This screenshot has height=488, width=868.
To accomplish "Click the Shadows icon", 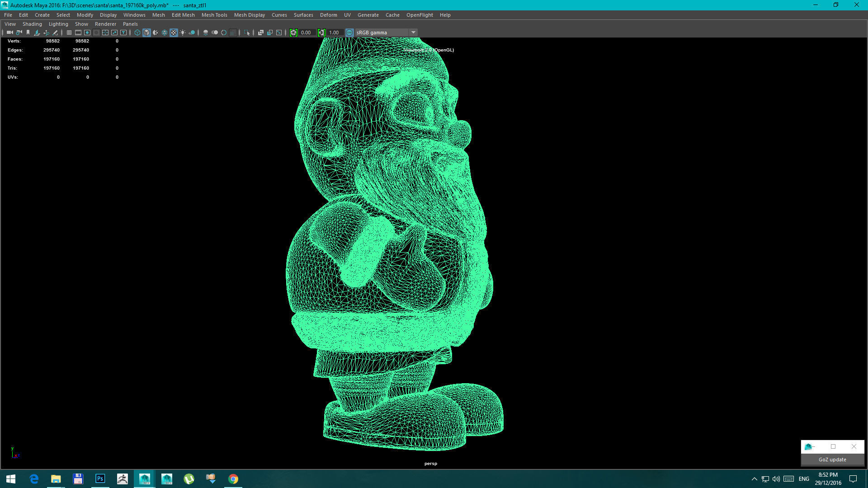I will pos(192,33).
